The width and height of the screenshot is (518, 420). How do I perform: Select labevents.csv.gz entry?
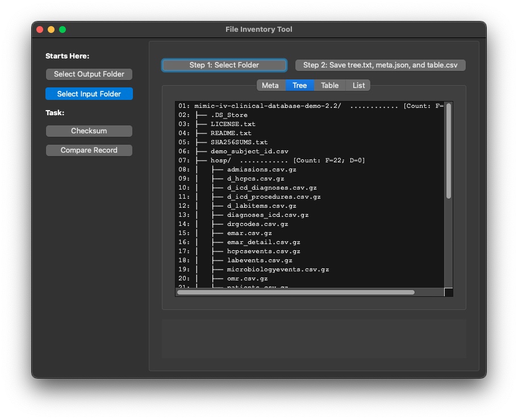point(260,260)
